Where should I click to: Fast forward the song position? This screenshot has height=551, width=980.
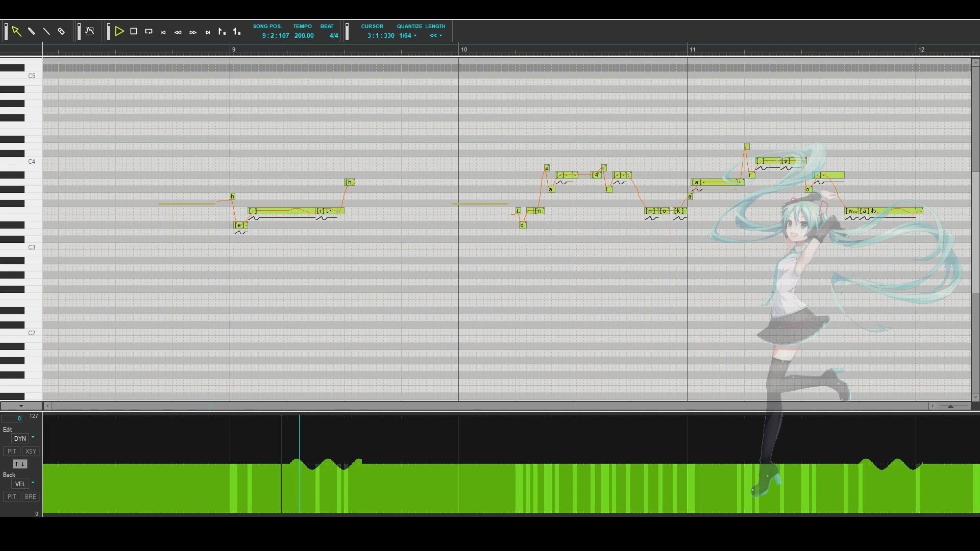pyautogui.click(x=193, y=32)
